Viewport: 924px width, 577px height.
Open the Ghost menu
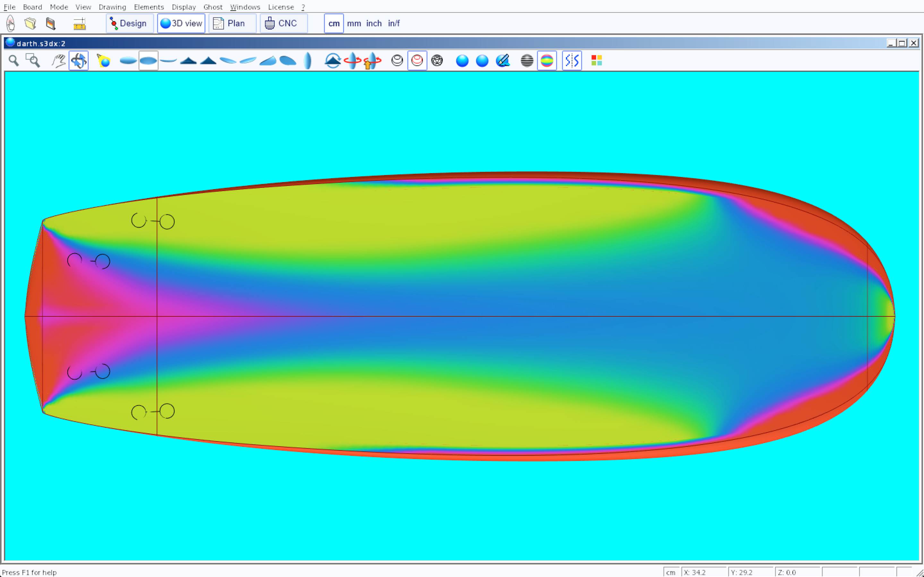click(213, 7)
